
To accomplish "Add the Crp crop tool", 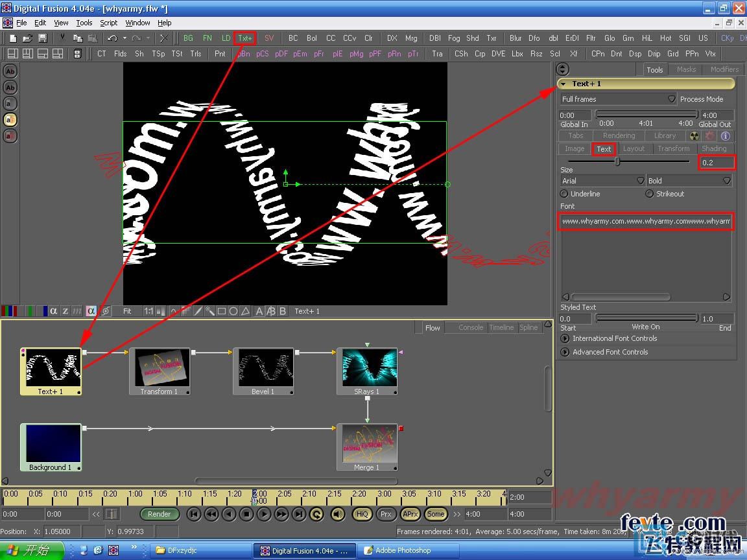I will 480,54.
